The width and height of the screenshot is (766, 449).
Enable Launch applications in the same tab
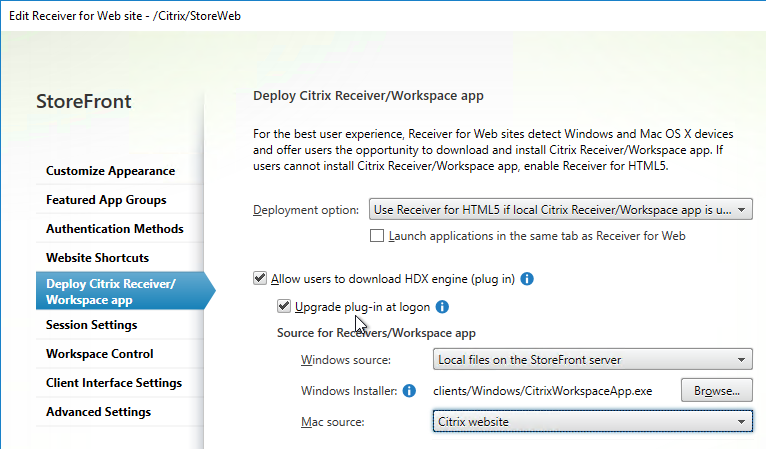coord(377,236)
